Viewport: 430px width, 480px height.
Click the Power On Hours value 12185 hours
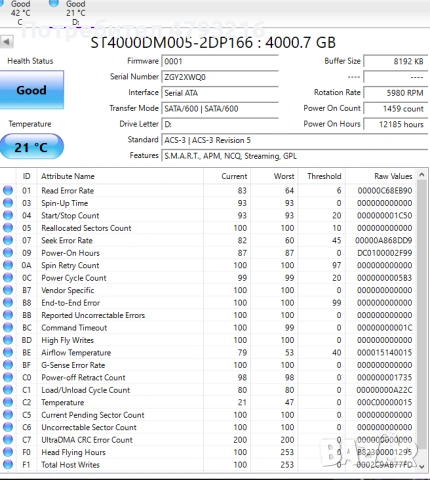396,124
